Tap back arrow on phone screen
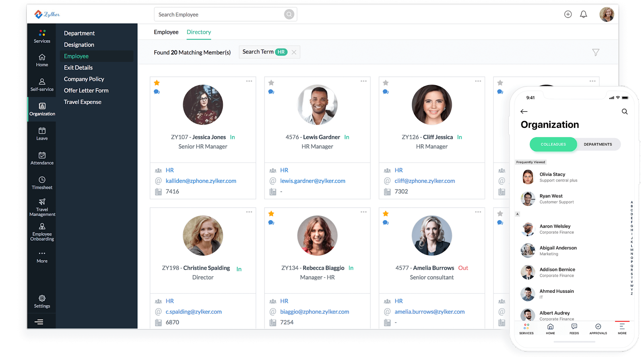The image size is (644, 357). tap(524, 111)
